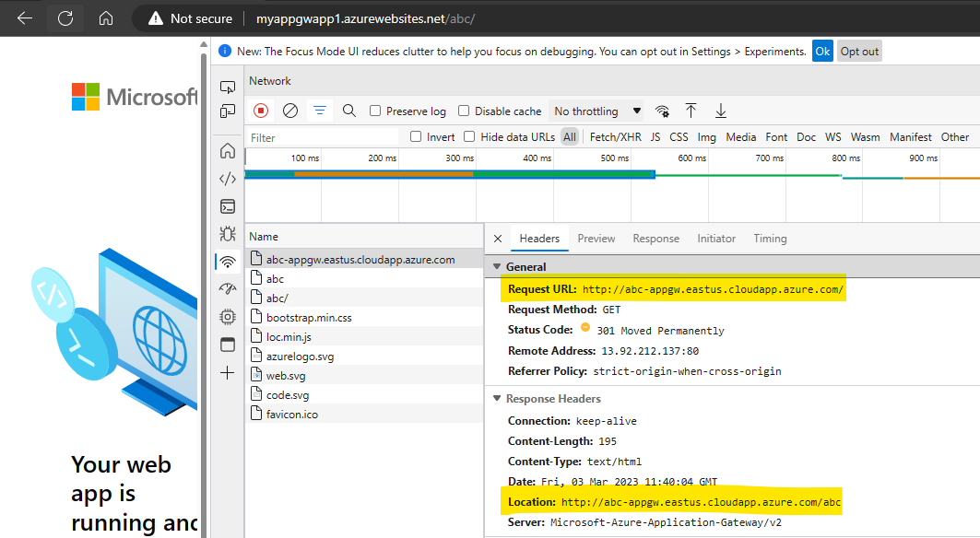Filter requests by Wasm
This screenshot has width=980, height=538.
pos(865,137)
